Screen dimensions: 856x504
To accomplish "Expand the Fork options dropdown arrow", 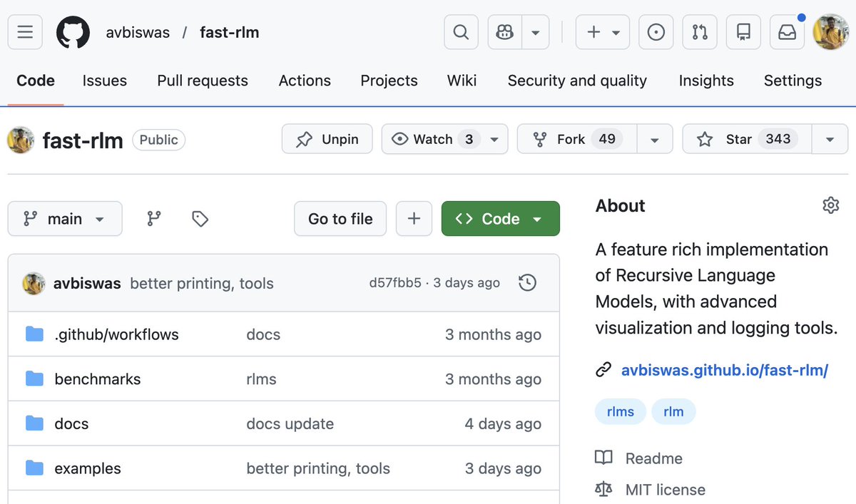I will [x=655, y=139].
